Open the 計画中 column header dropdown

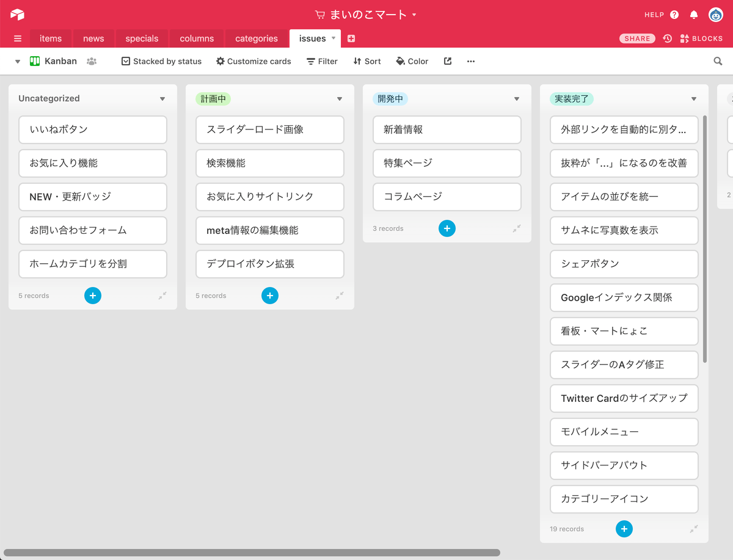[x=340, y=98]
